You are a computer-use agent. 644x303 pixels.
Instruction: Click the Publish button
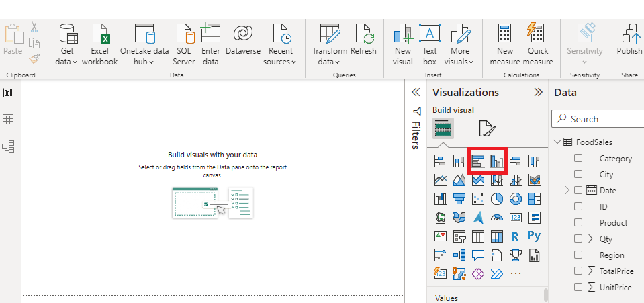tap(629, 40)
